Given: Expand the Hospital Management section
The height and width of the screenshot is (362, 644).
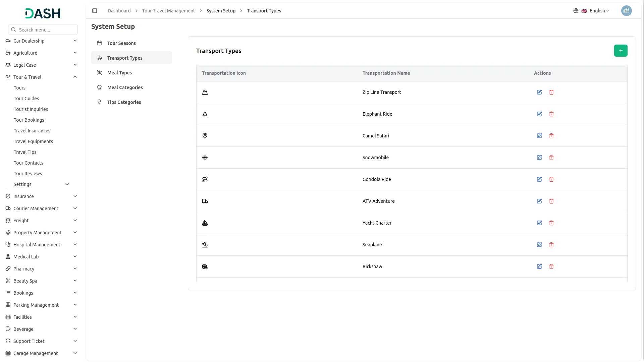Looking at the screenshot, I should pos(75,245).
